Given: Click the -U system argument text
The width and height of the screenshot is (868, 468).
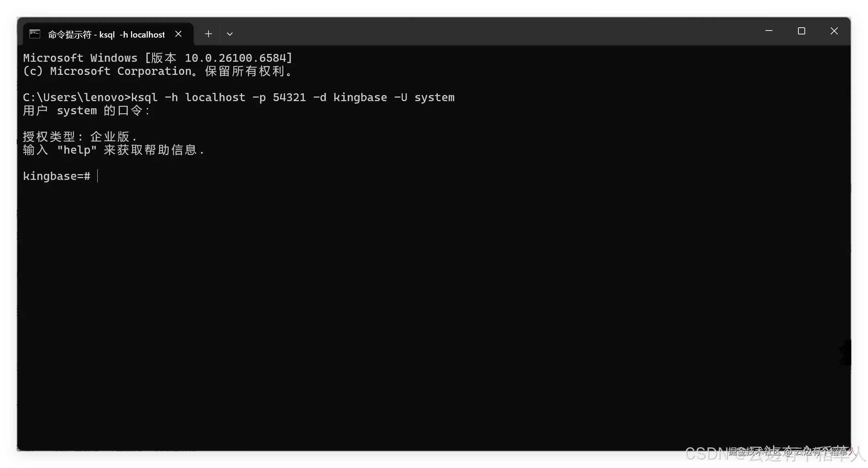Looking at the screenshot, I should point(424,97).
